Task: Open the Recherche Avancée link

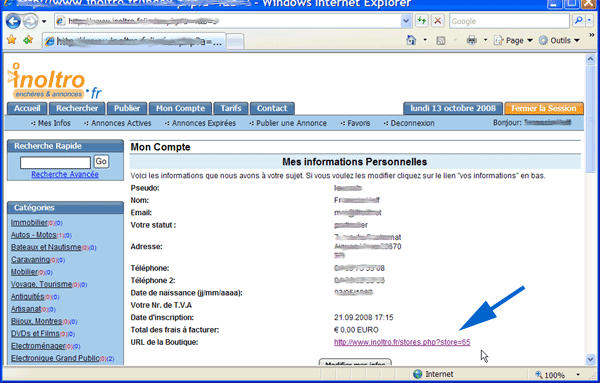Action: [65, 174]
